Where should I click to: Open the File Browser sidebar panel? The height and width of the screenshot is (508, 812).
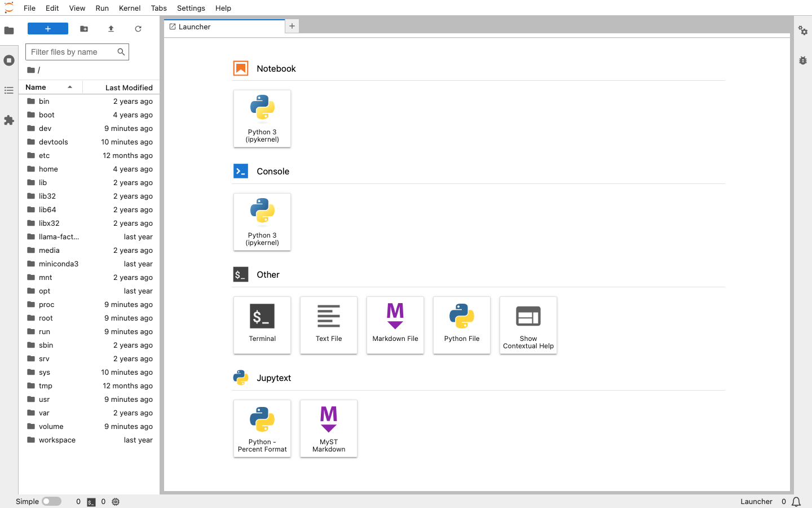tap(9, 30)
